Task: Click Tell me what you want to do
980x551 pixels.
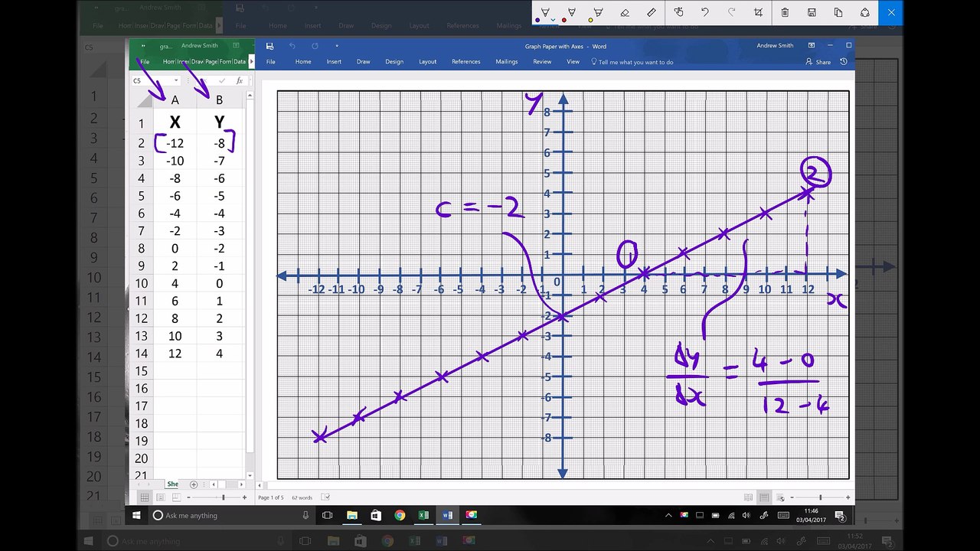Action: 632,62
